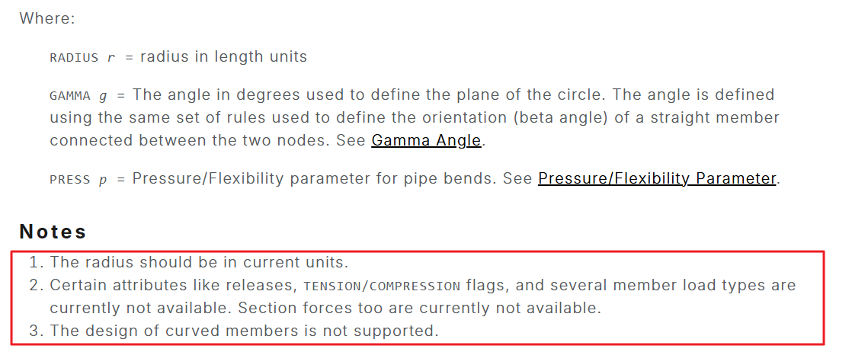Click the italic r variable

click(x=111, y=58)
